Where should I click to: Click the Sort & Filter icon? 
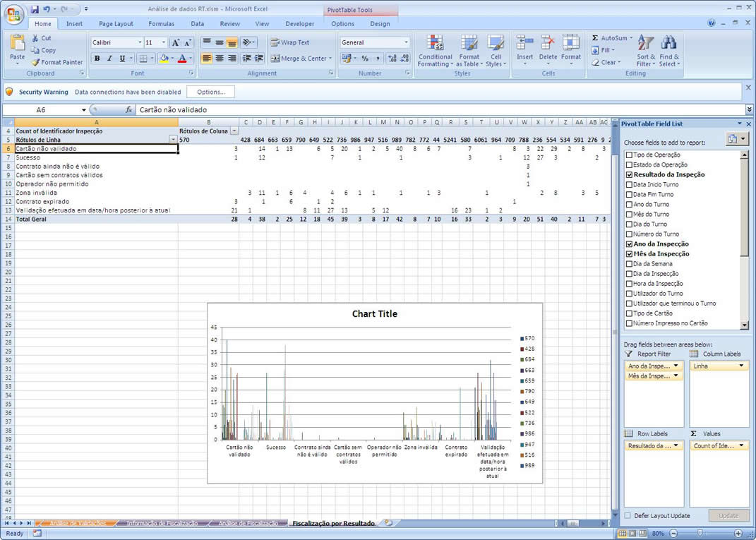(x=646, y=44)
